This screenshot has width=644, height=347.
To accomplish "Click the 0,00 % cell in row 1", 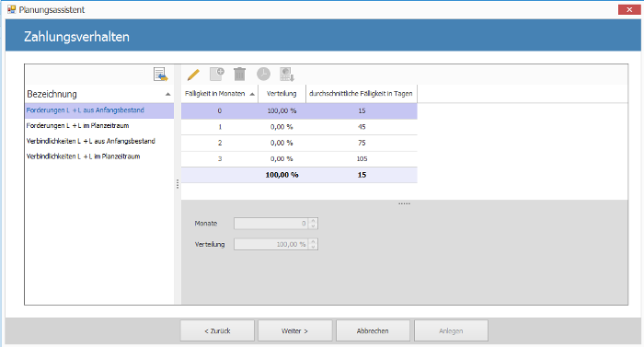I will pos(282,127).
